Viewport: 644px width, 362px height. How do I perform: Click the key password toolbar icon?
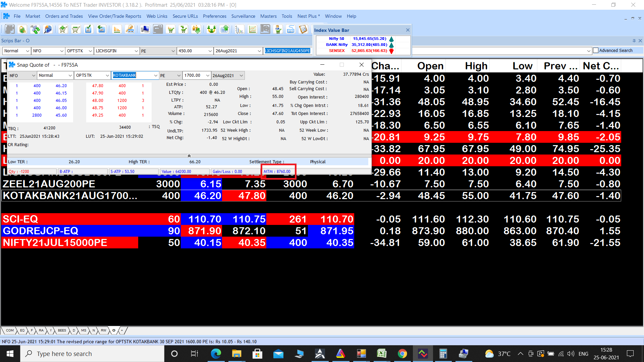[130, 29]
